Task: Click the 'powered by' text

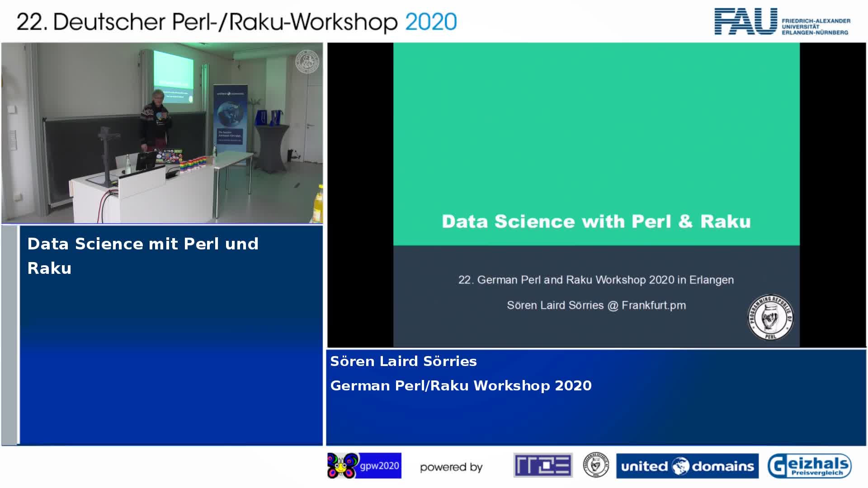Action: click(x=451, y=467)
